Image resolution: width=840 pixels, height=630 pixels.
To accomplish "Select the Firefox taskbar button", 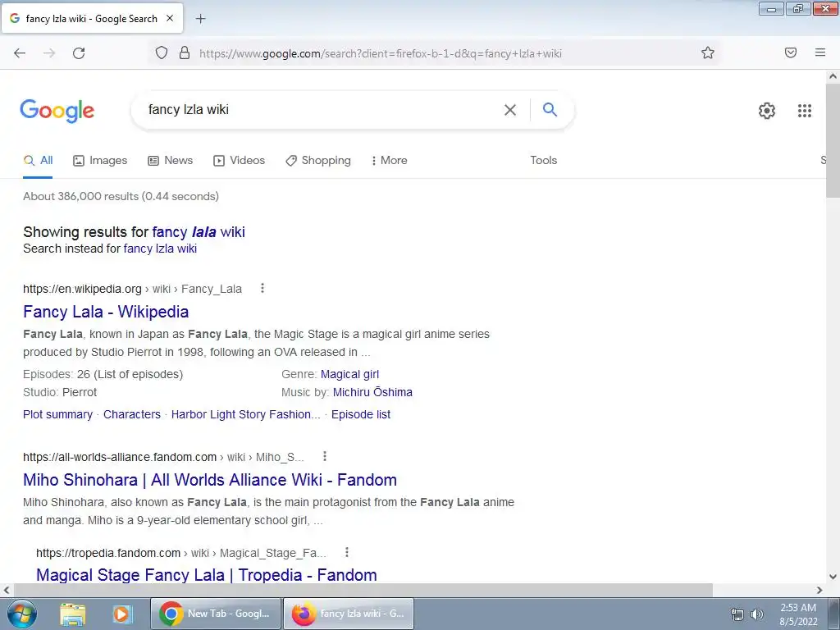I will 348,614.
